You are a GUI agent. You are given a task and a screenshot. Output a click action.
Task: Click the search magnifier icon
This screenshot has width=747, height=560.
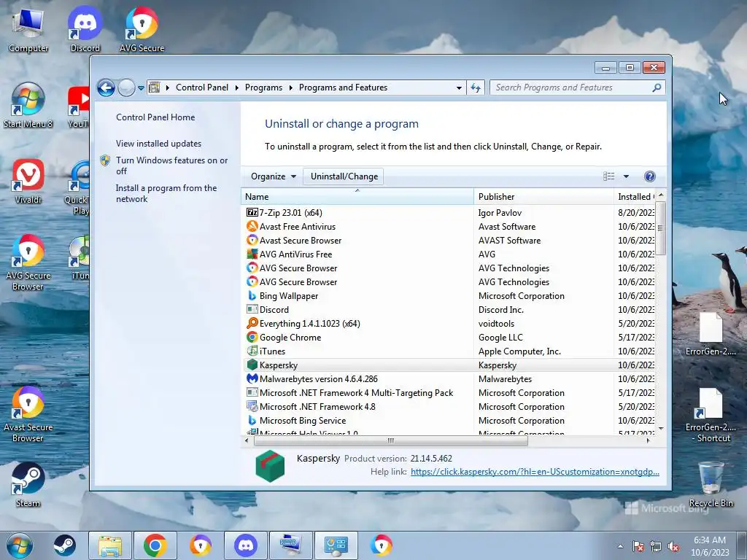tap(657, 87)
